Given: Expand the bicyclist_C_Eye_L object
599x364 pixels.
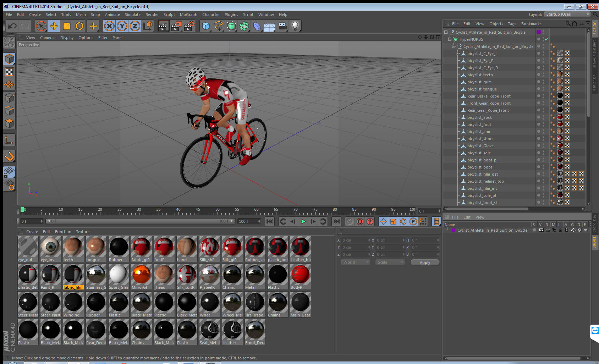Looking at the screenshot, I should (x=458, y=53).
